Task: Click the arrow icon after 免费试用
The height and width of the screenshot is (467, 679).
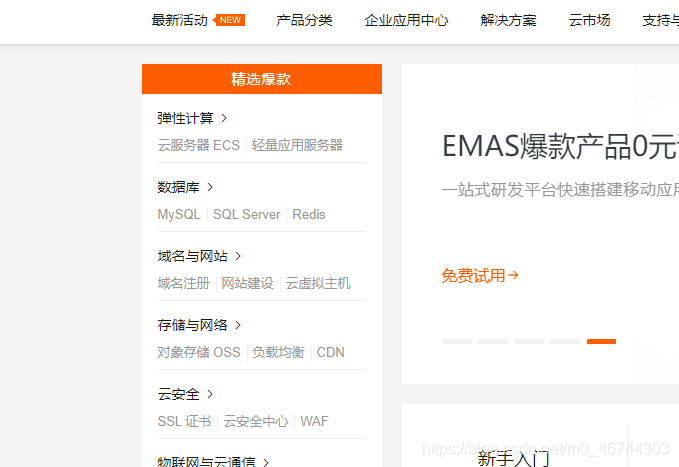Action: point(513,275)
